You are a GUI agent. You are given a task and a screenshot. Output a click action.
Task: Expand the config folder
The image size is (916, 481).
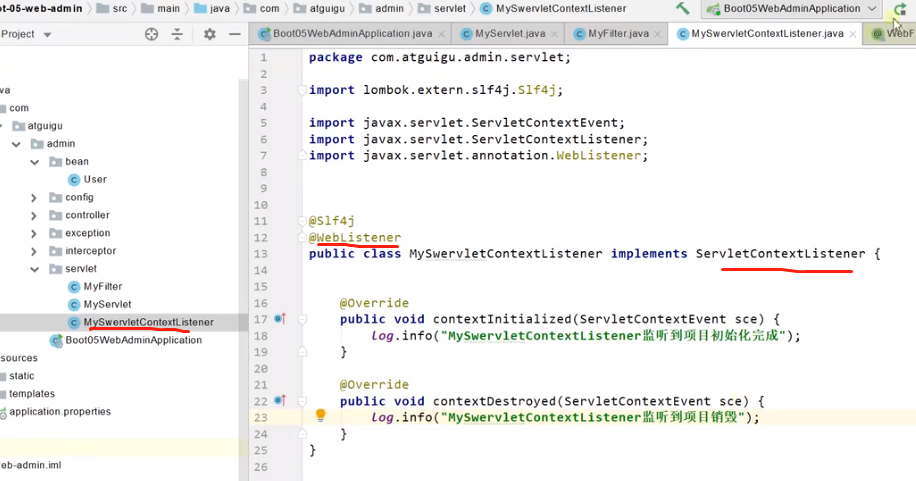(x=34, y=198)
